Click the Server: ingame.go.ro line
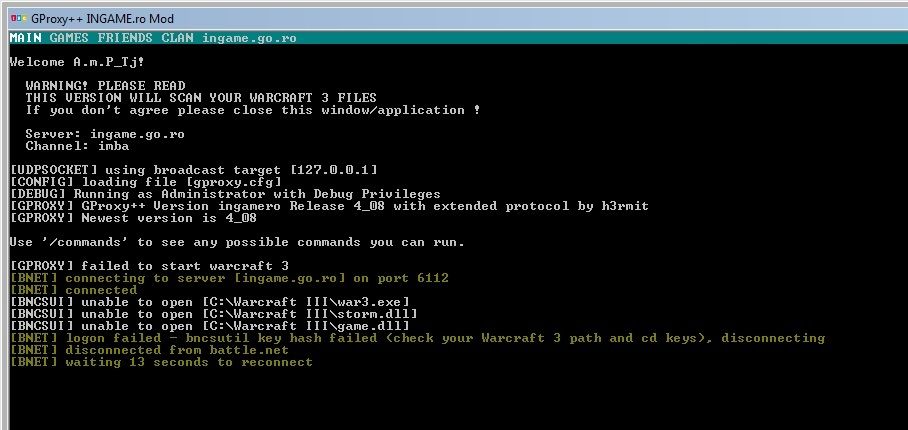The width and height of the screenshot is (908, 430). pos(105,134)
